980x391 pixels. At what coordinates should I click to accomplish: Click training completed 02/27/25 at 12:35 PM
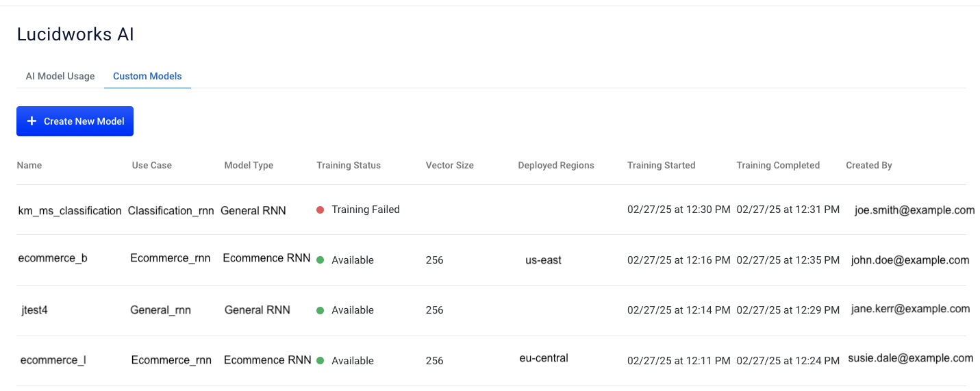(788, 260)
